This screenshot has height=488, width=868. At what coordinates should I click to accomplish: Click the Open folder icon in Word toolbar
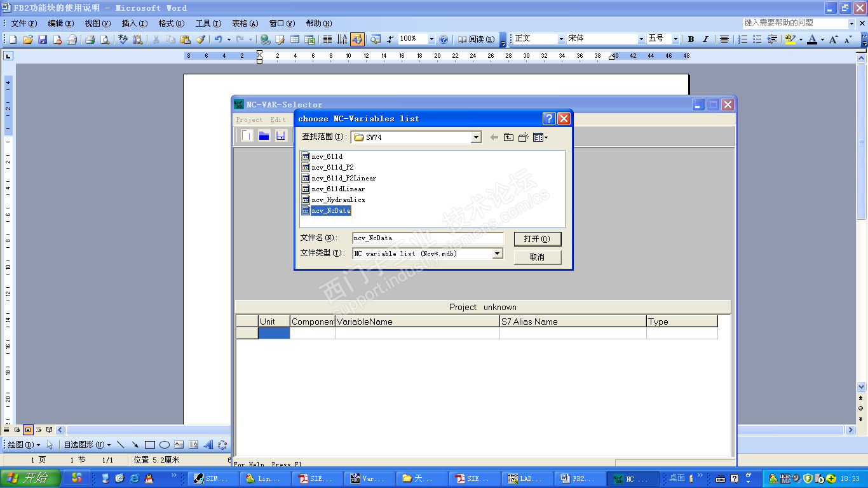click(x=28, y=39)
